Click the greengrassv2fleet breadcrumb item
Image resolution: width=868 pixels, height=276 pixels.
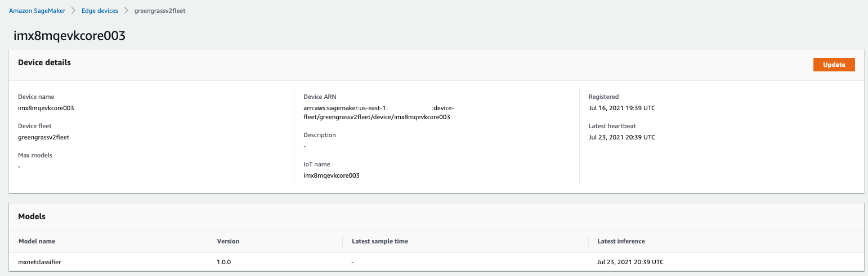tap(160, 11)
